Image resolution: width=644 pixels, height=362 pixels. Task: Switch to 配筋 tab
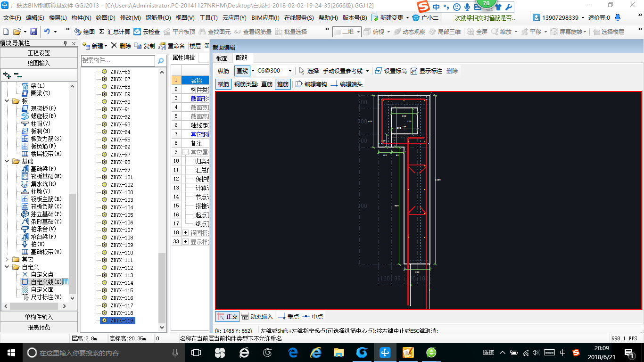pyautogui.click(x=241, y=58)
